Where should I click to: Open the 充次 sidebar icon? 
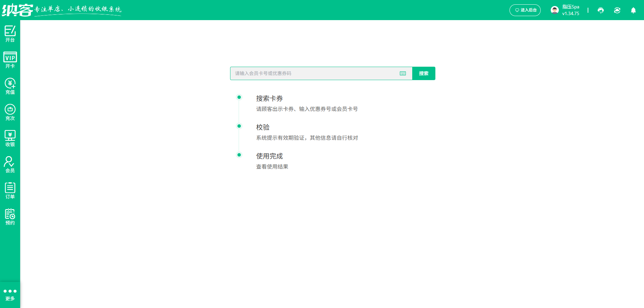(10, 112)
